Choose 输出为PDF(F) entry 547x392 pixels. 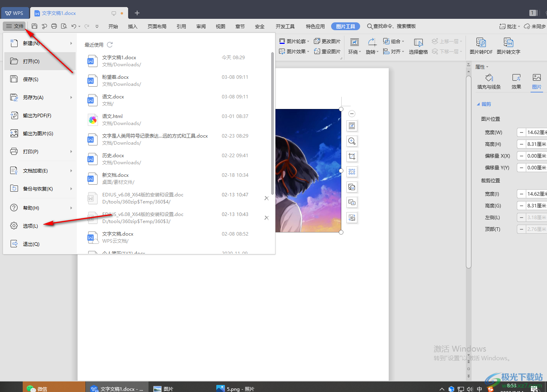pos(40,115)
